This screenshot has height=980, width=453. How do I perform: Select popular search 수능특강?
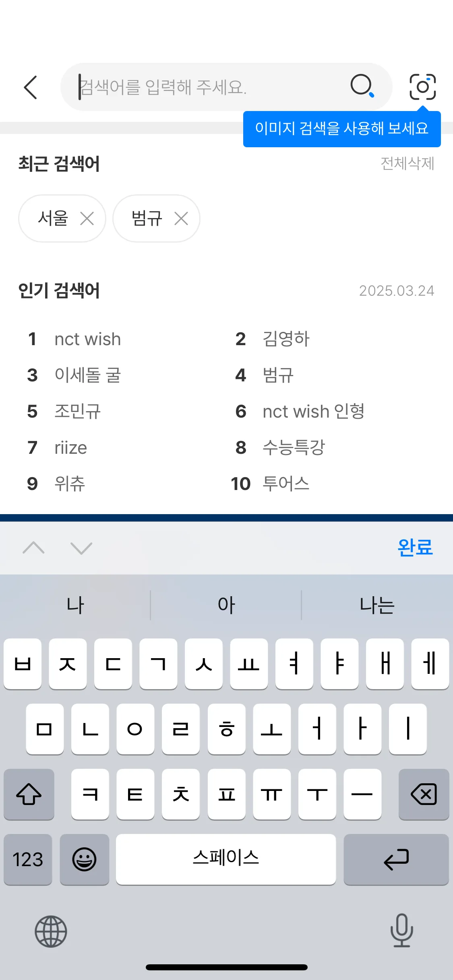click(294, 447)
